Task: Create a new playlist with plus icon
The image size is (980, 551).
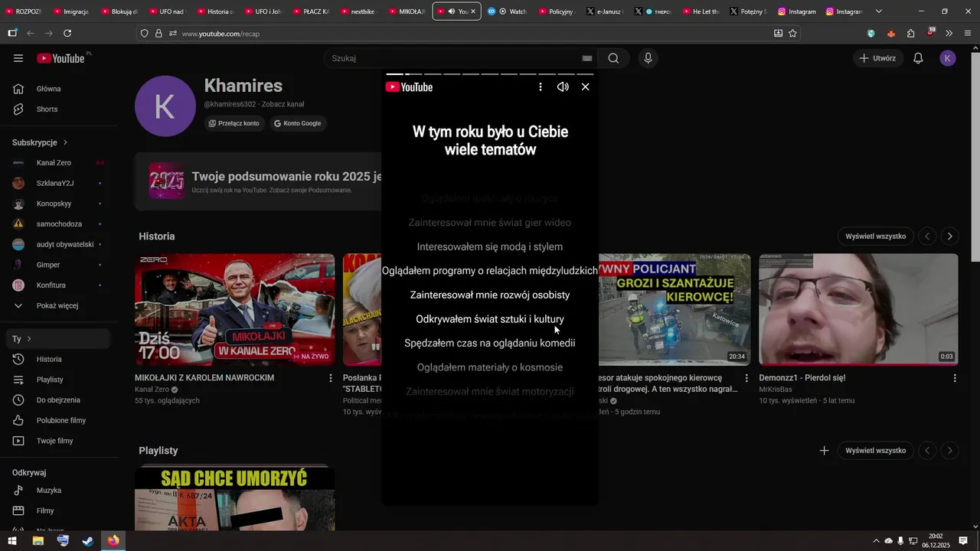Action: (824, 451)
